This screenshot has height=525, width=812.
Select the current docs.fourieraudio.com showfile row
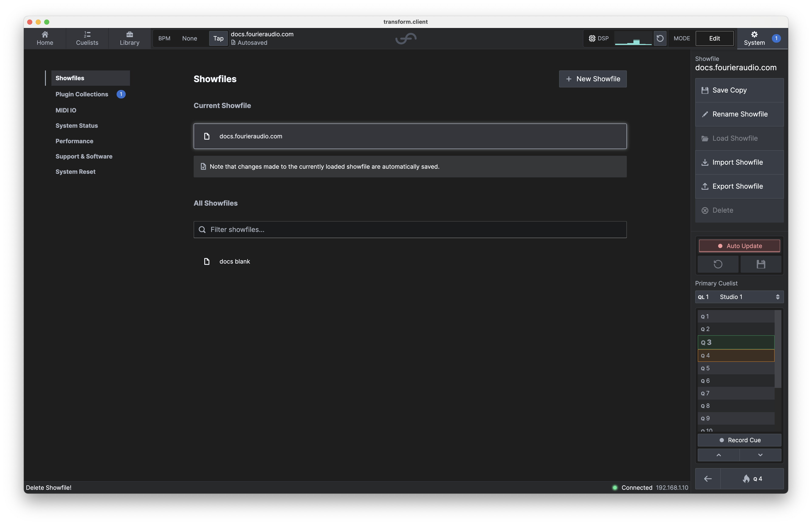click(x=410, y=136)
